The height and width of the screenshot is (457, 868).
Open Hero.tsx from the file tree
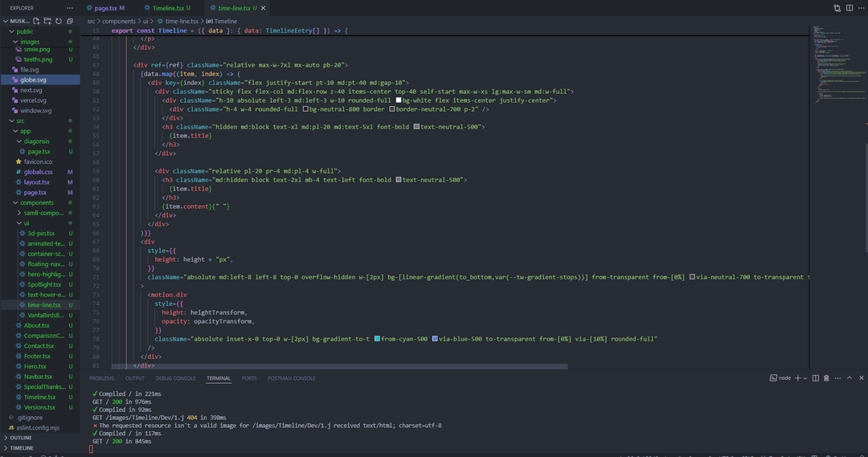35,366
